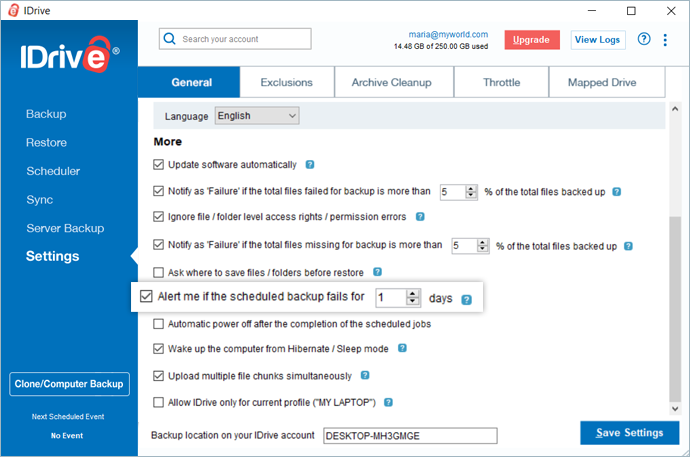The image size is (690, 457).
Task: Open Sync in the sidebar
Action: point(40,200)
